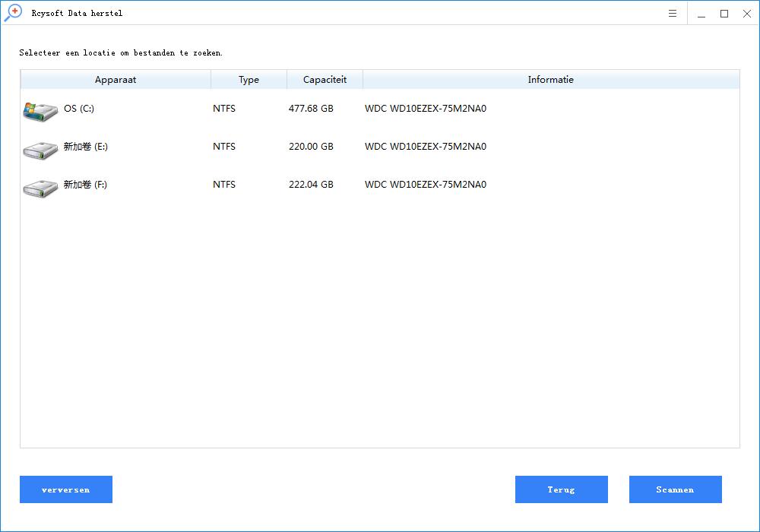This screenshot has height=532, width=760.
Task: Minimize the Rcysoft window
Action: coord(701,14)
